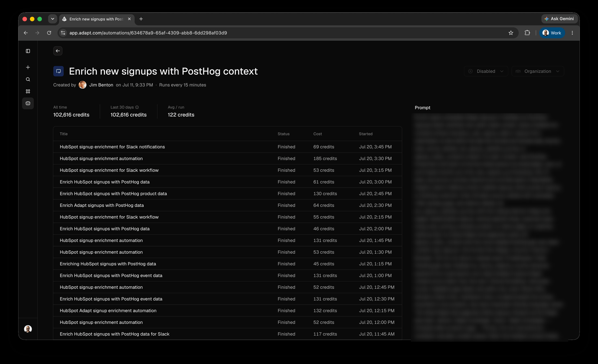
Task: Click the 132 credits cost cell
Action: coord(325,311)
